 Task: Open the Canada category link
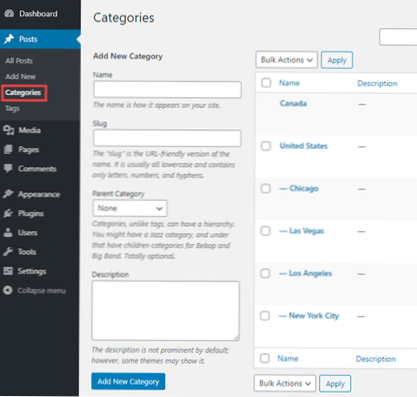point(293,103)
